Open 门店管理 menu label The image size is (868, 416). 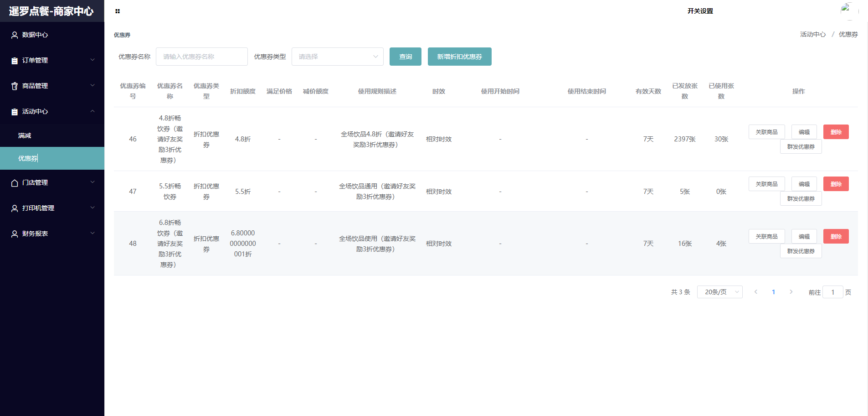35,182
